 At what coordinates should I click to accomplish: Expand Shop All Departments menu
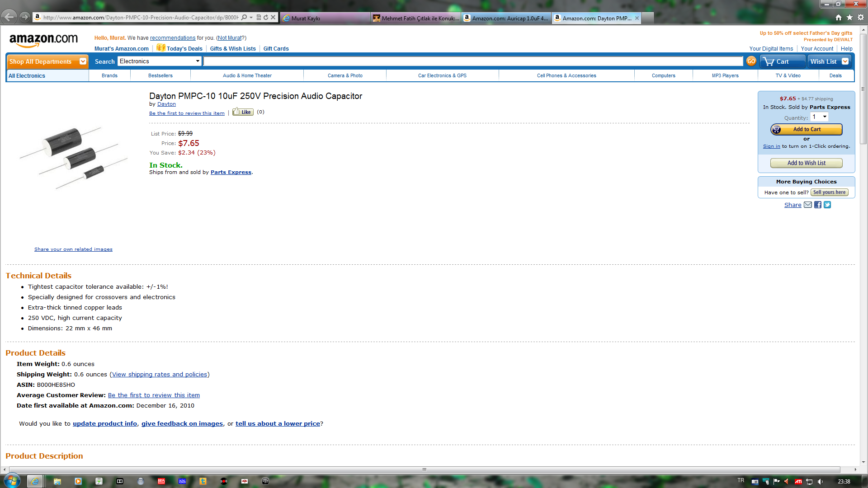click(x=47, y=61)
